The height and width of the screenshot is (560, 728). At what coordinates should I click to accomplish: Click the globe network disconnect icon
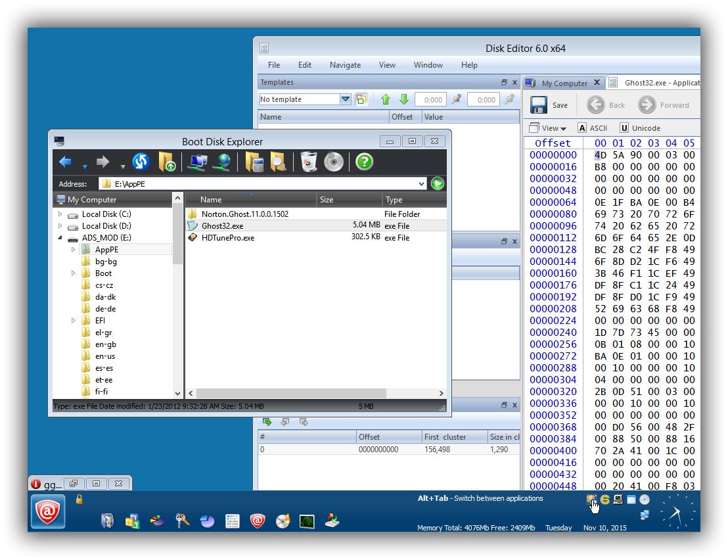coord(223,162)
